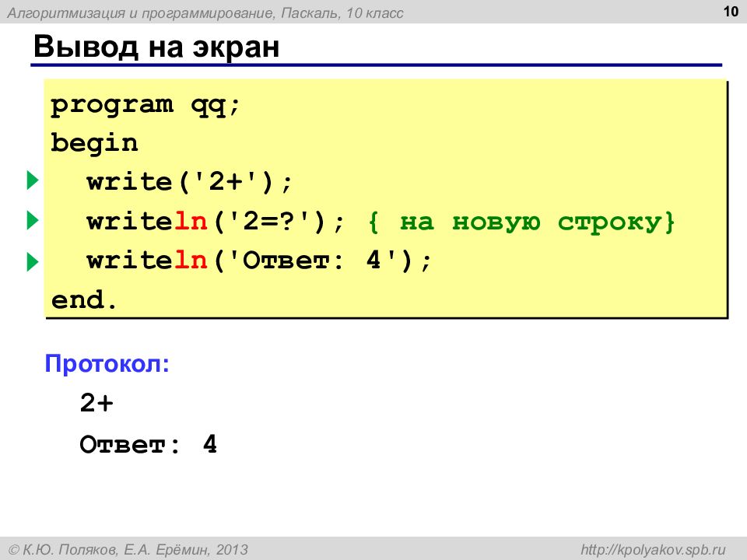Viewport: 747px width, 560px height.
Task: Click the writeln('Ответ: 4'); statement
Action: coord(259,261)
